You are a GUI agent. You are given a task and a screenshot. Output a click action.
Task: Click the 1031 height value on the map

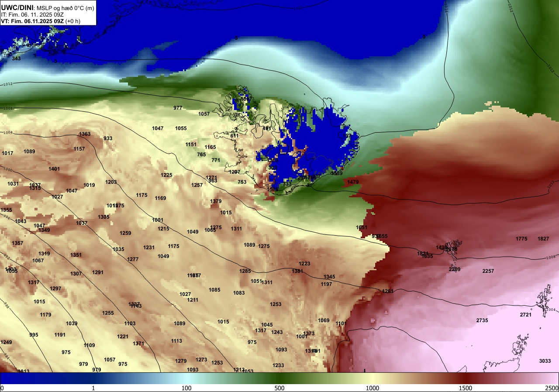pyautogui.click(x=13, y=184)
